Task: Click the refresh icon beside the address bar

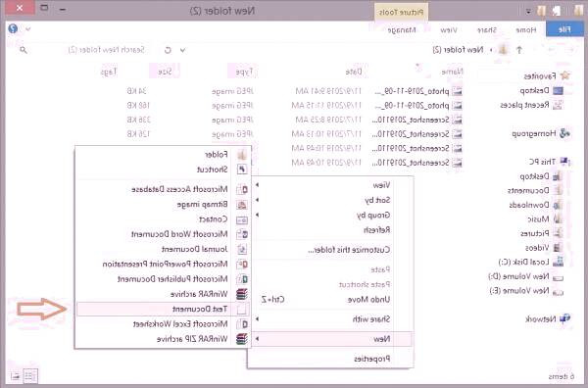Action: coord(168,50)
